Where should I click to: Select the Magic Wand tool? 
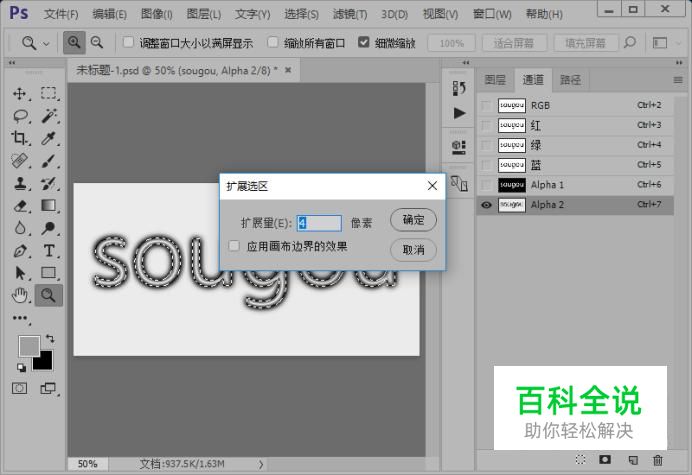pos(49,116)
